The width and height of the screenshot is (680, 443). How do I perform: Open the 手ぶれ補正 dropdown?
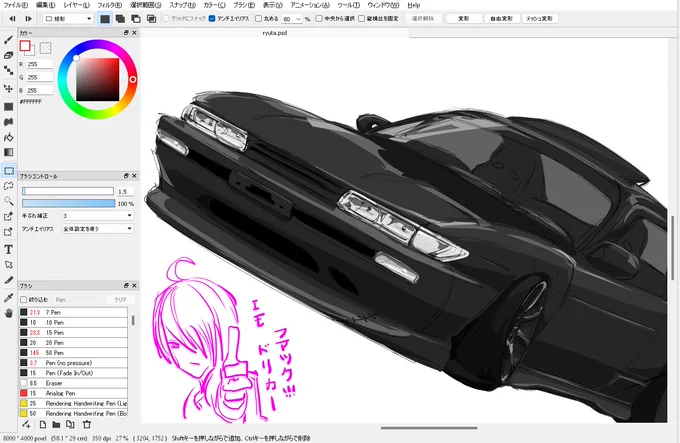tap(98, 215)
